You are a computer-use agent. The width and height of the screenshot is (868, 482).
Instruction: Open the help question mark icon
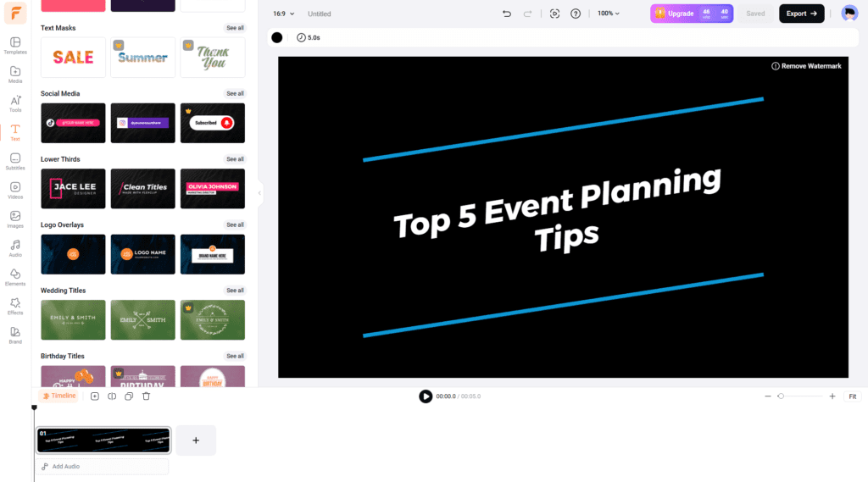point(576,14)
